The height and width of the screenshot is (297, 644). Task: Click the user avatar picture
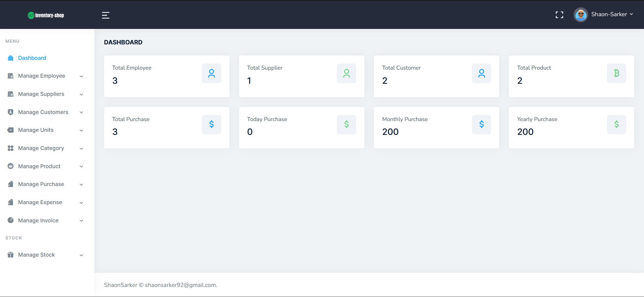[x=581, y=15]
